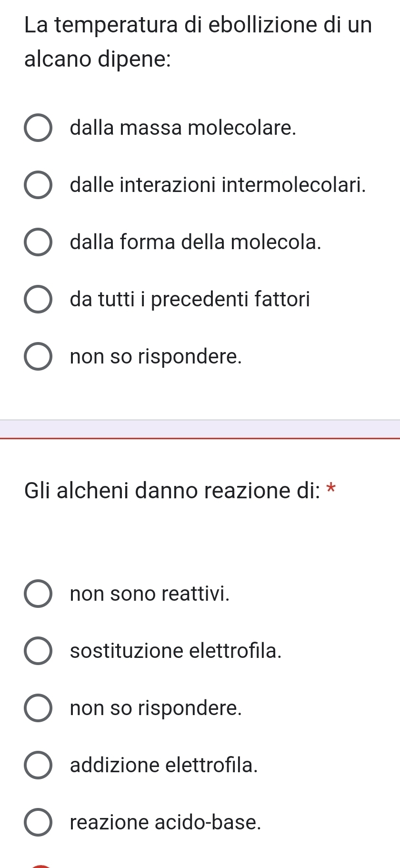The image size is (400, 868).
Task: Pick the 'dalla forma della molecola' radio button
Action: (x=38, y=242)
